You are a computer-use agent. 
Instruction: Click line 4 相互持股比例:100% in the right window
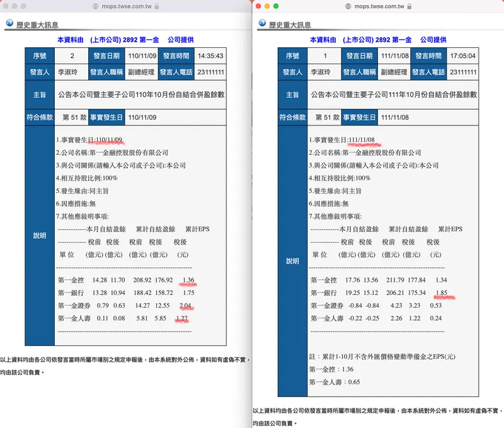click(340, 178)
